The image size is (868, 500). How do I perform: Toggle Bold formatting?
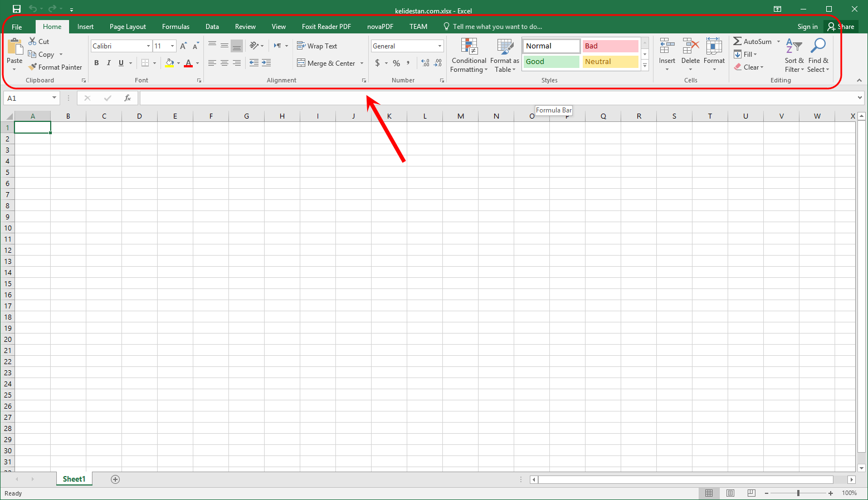[x=96, y=63]
